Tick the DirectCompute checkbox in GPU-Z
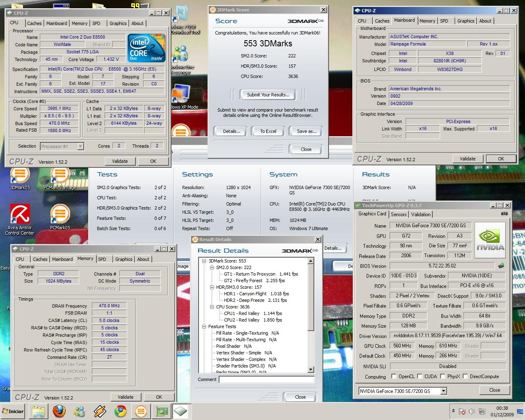This screenshot has width=525, height=420. 465,376
